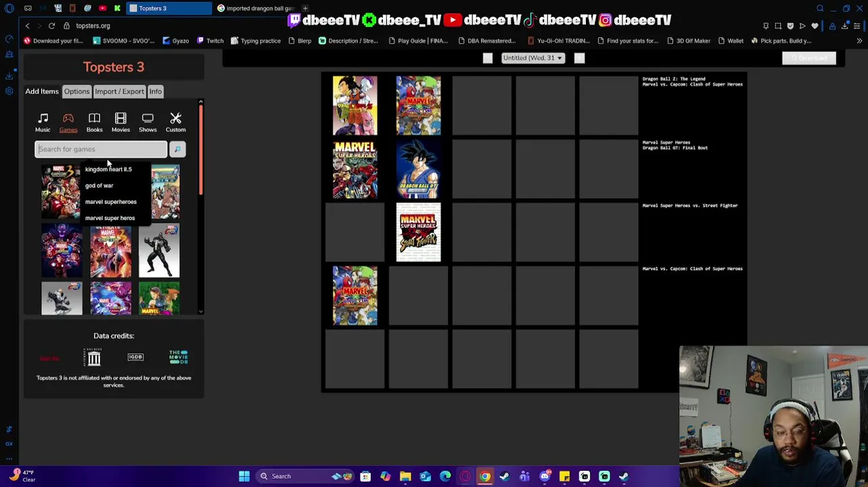Switch to the Topsters 3 browser tab

point(169,8)
